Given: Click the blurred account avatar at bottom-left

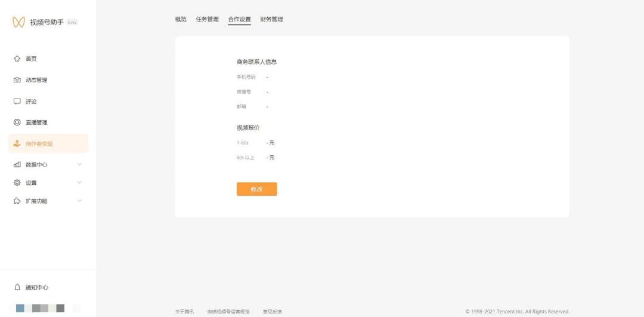Looking at the screenshot, I should point(40,308).
